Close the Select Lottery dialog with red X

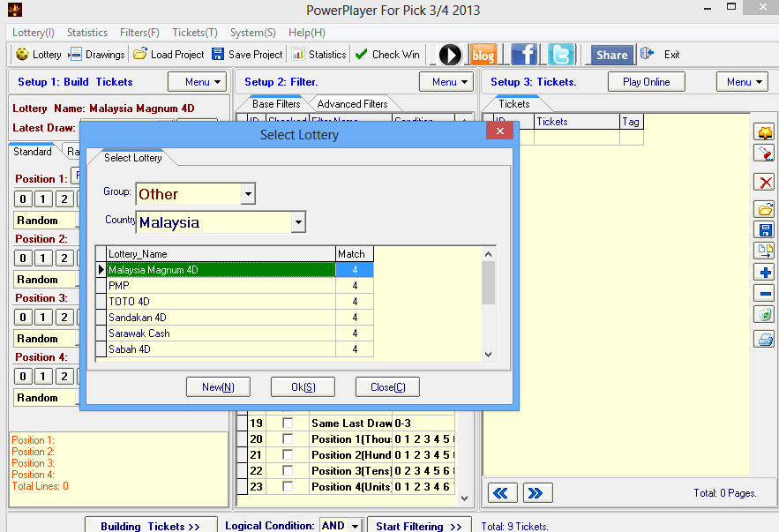(x=500, y=131)
